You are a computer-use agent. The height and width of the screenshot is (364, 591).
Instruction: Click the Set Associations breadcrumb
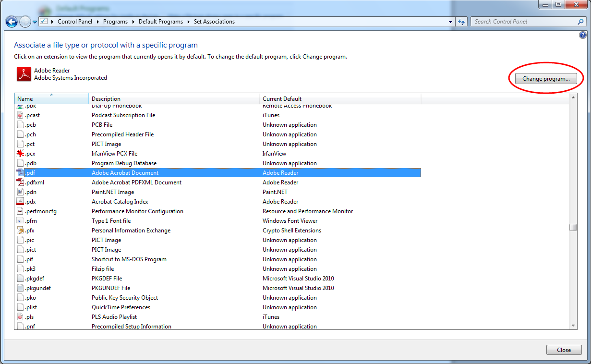click(x=214, y=22)
